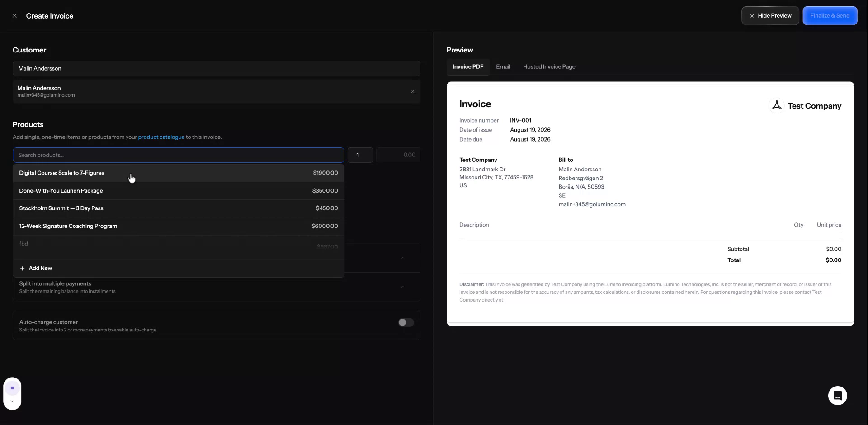Open Hosted Invoice Page tab
The width and height of the screenshot is (868, 425).
pyautogui.click(x=549, y=67)
